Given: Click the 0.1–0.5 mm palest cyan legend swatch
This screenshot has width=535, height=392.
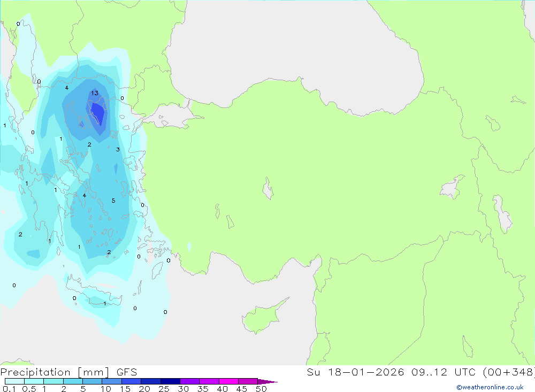Looking at the screenshot, I should pos(14,381).
